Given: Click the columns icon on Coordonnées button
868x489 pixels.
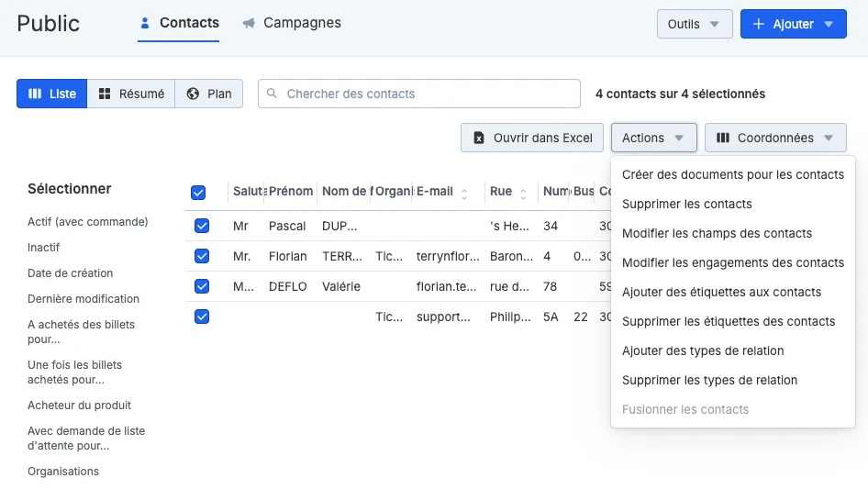Looking at the screenshot, I should coord(723,138).
